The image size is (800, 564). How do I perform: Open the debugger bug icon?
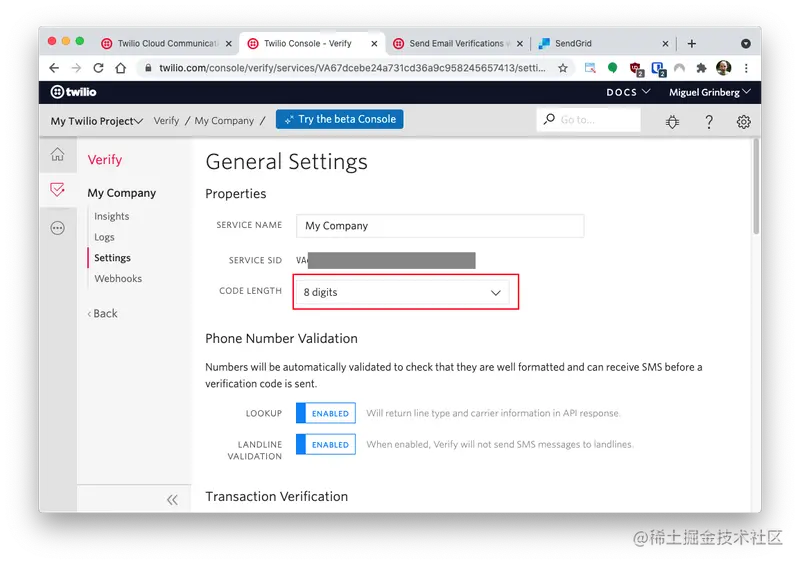672,122
